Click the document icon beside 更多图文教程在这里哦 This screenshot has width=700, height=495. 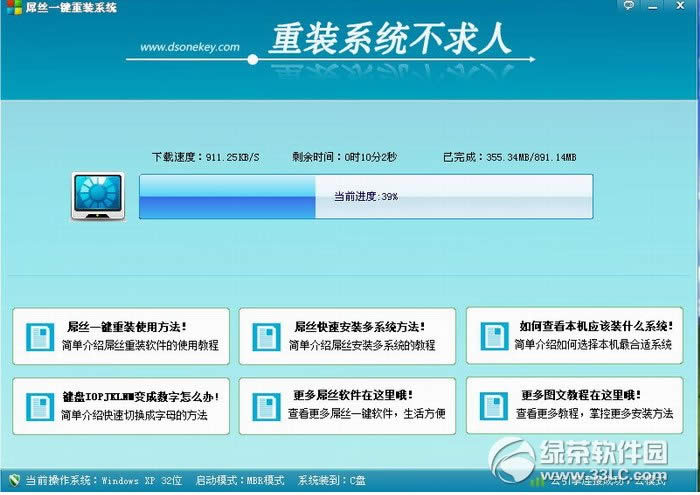tap(493, 405)
